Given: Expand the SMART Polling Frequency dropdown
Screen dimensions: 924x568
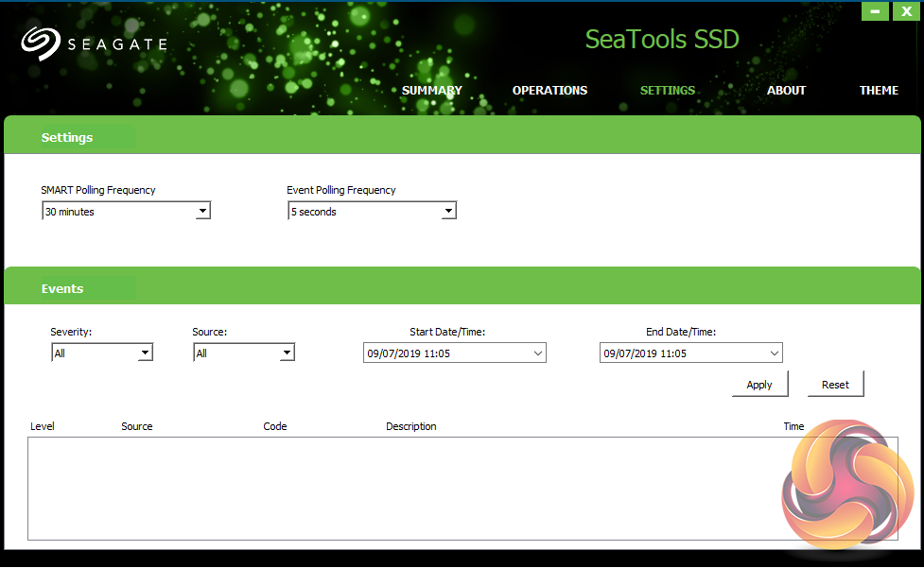Looking at the screenshot, I should coord(202,212).
